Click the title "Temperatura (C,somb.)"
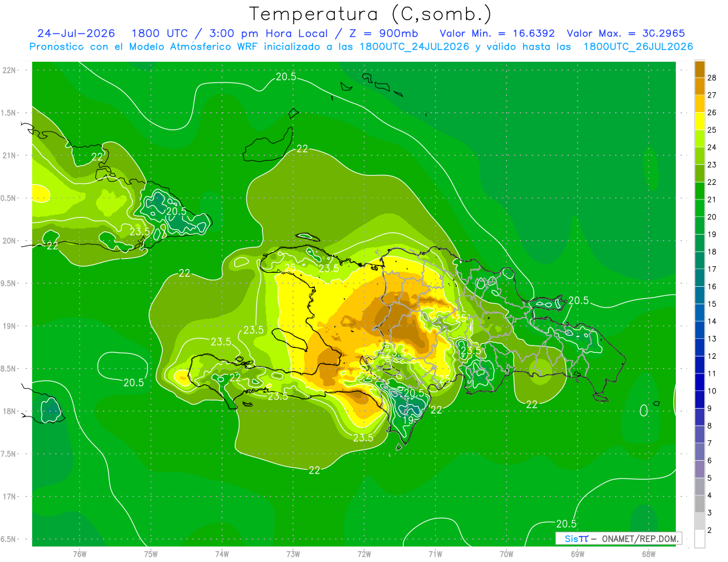Screen dimensions: 728x562 tap(371, 14)
